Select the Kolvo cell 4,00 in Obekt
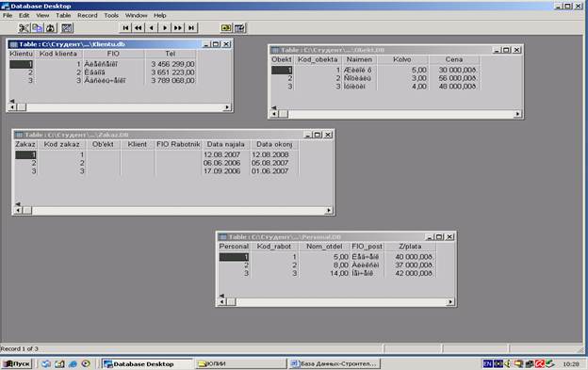Screen dimensions: 588x370 tap(402, 87)
